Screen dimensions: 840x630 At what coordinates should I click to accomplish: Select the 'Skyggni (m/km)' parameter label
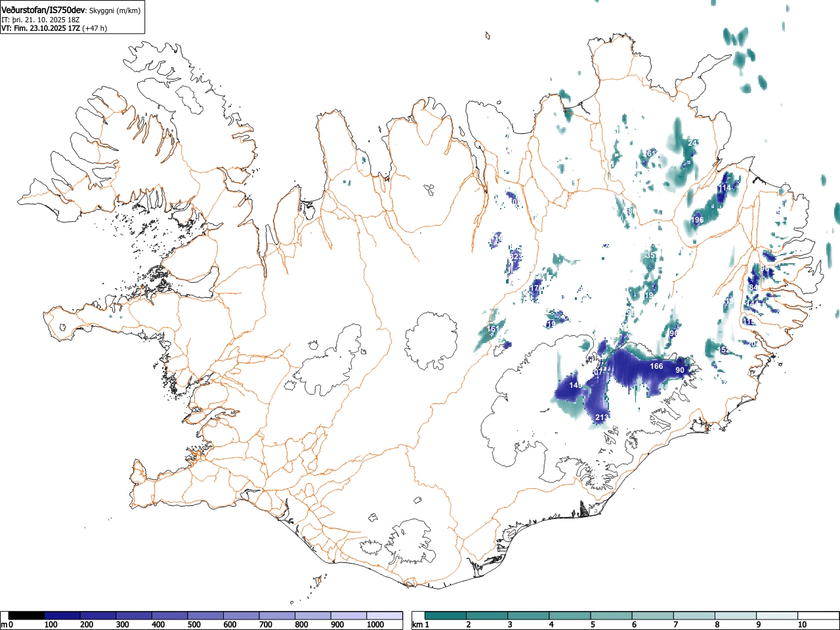[115, 10]
